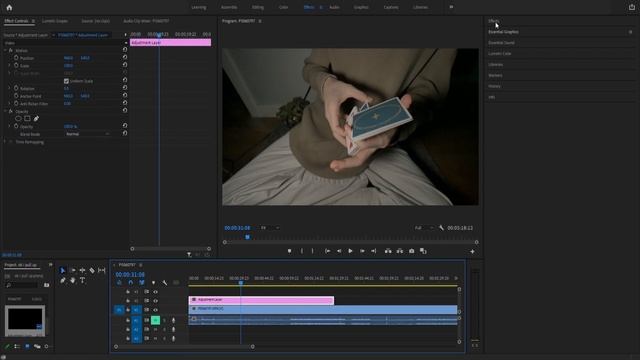Mark Out point in Program monitor
Image resolution: width=640 pixels, height=360 pixels.
tap(313, 251)
